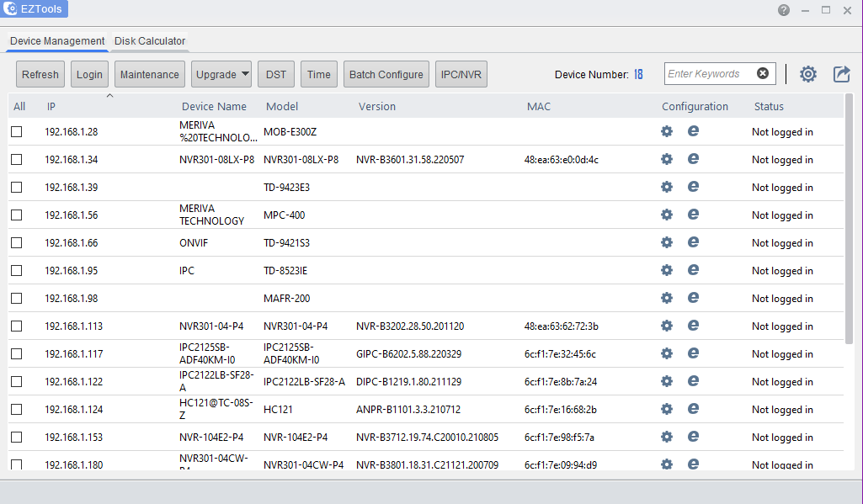Screen dimensions: 863x504
Task: Enable checkbox for 192.168.1.95
Action: [x=17, y=270]
